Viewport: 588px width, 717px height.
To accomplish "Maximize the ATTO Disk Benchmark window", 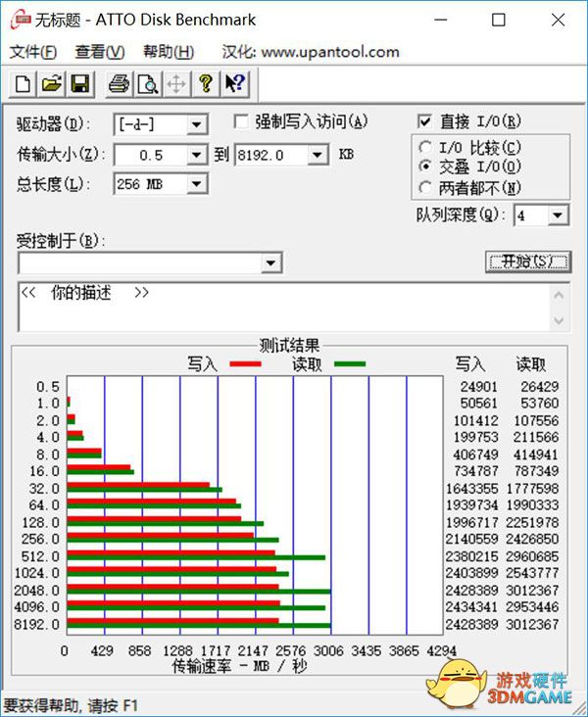I will pyautogui.click(x=498, y=20).
